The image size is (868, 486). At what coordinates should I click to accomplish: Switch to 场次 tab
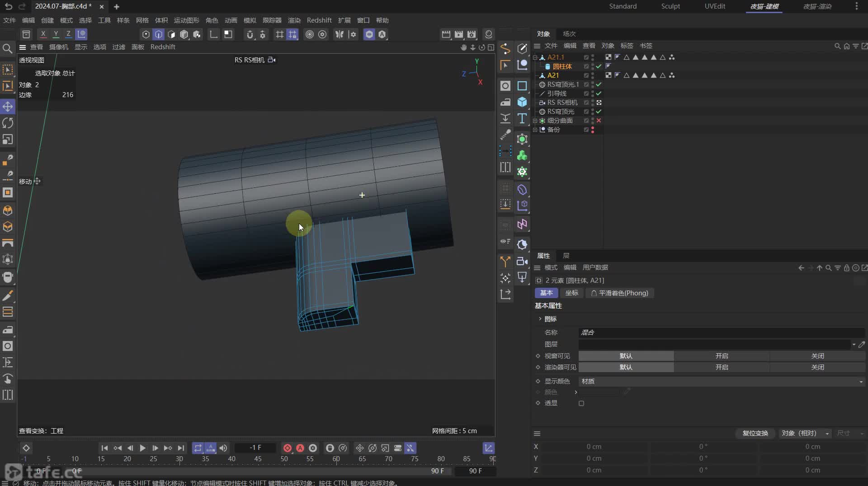point(569,34)
